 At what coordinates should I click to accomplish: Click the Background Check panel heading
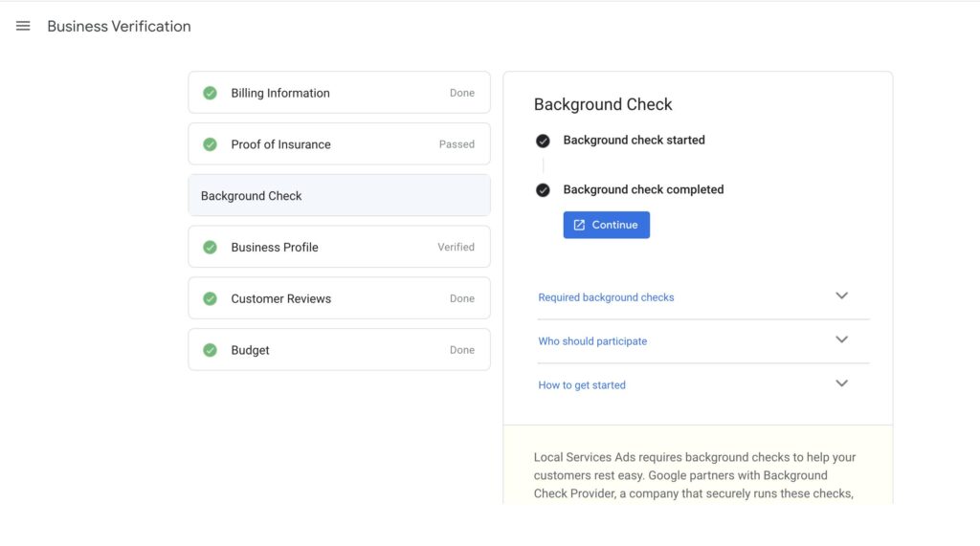coord(603,104)
